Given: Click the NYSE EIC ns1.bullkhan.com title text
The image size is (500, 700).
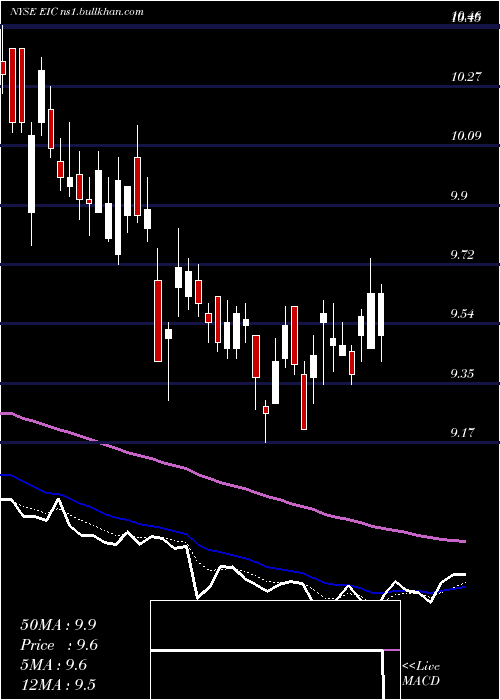Looking at the screenshot, I should [x=77, y=12].
